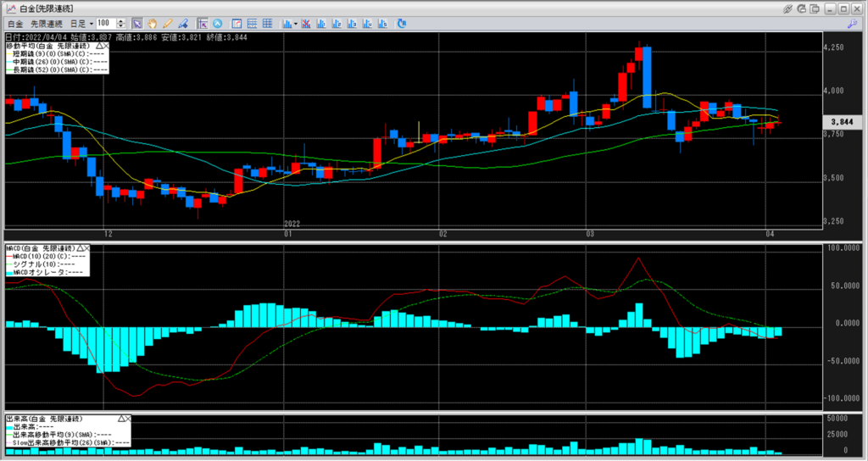The height and width of the screenshot is (461, 868).
Task: Open the 日足 timeframe dropdown
Action: tap(81, 23)
